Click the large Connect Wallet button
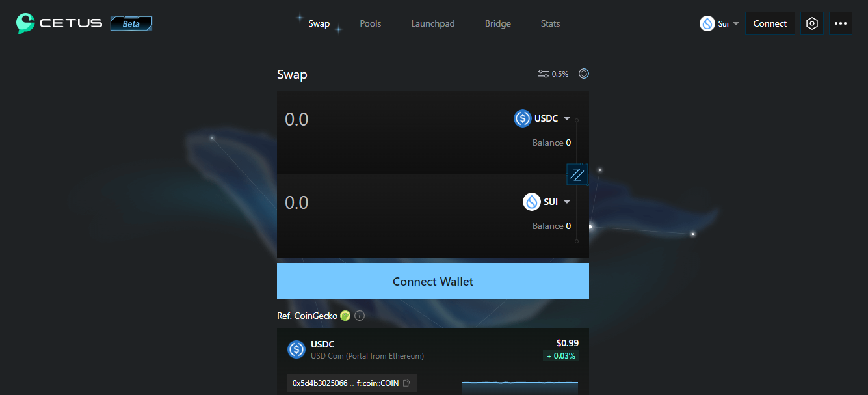 [433, 281]
